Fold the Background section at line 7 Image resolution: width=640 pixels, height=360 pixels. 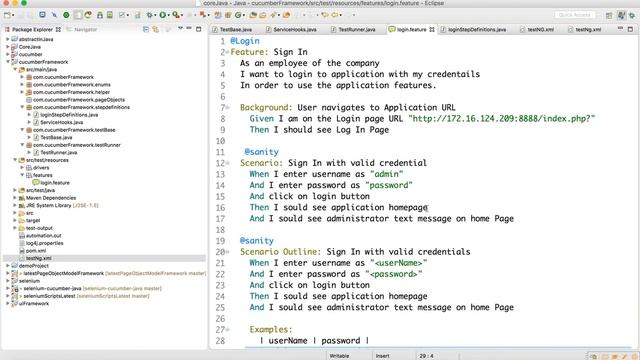pyautogui.click(x=228, y=108)
